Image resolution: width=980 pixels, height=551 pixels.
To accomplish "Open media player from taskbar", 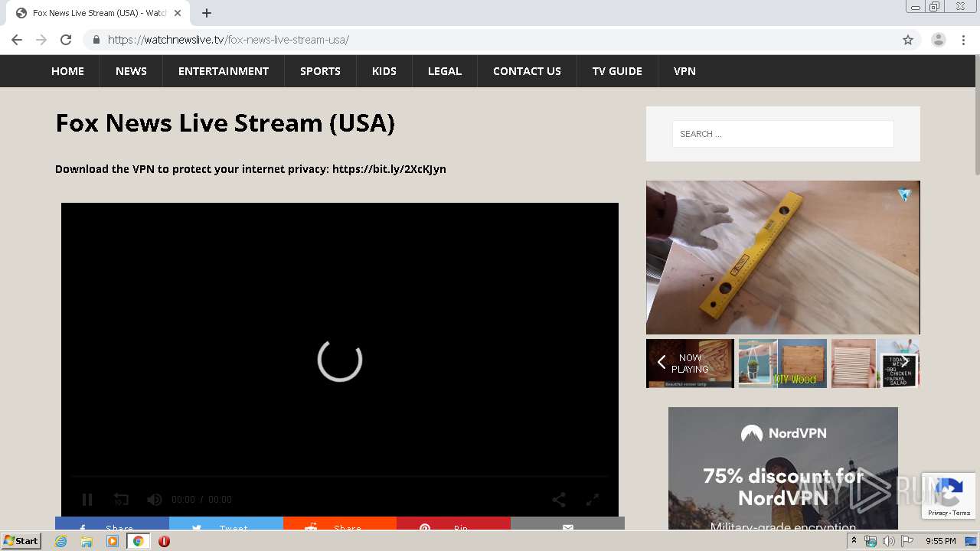I will point(113,541).
